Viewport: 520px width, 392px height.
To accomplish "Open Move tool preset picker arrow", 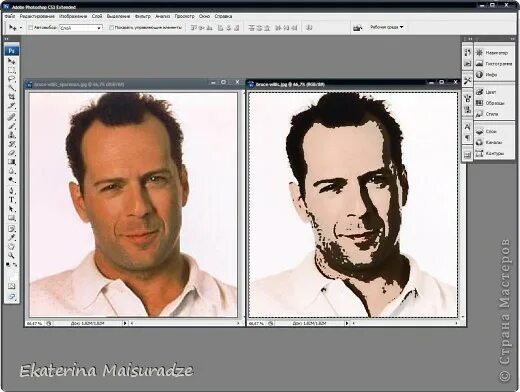I will (x=21, y=28).
